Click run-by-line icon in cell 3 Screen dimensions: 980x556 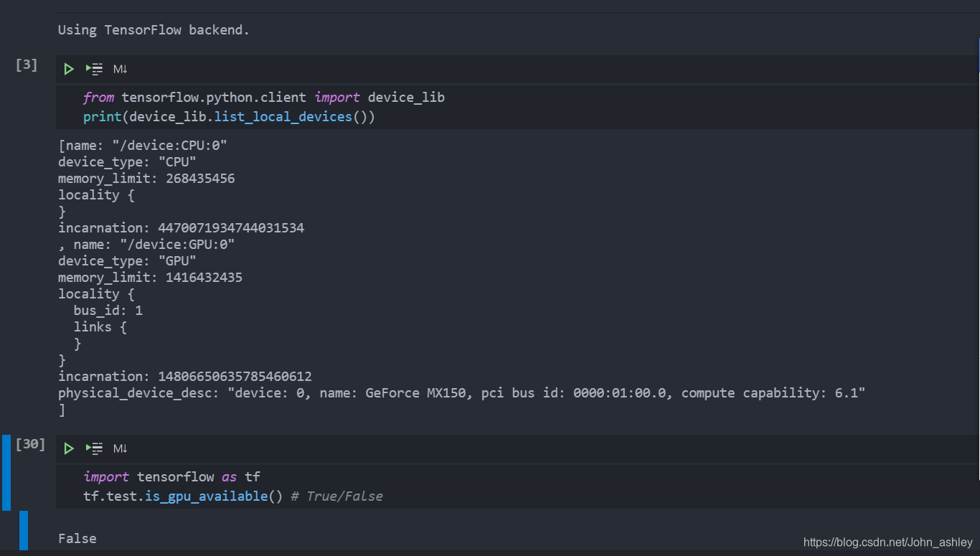(94, 69)
